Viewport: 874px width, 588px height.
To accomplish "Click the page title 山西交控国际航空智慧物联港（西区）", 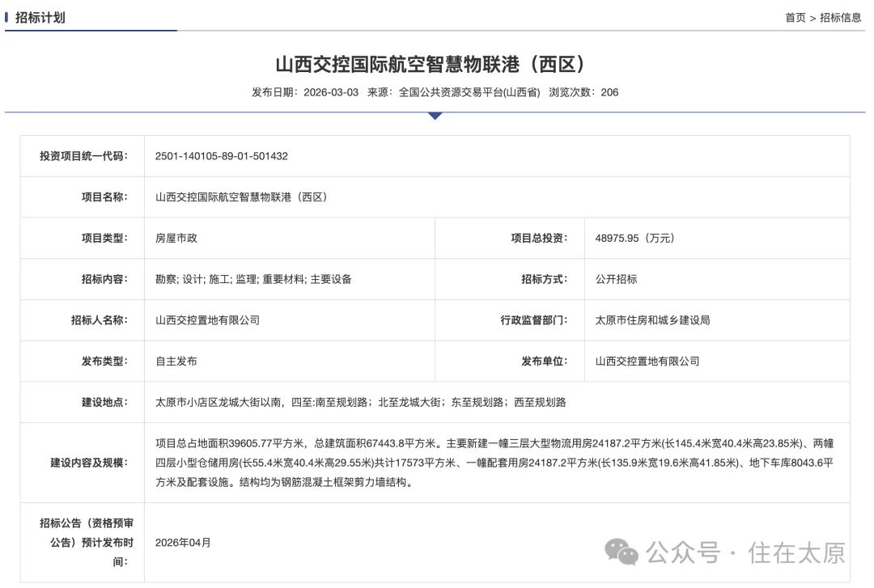I will pyautogui.click(x=430, y=64).
